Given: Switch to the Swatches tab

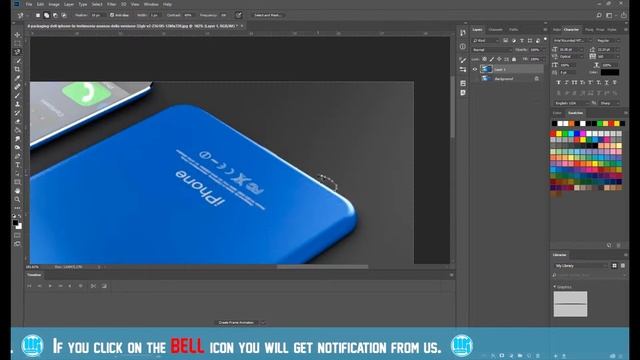Looking at the screenshot, I should (x=576, y=113).
